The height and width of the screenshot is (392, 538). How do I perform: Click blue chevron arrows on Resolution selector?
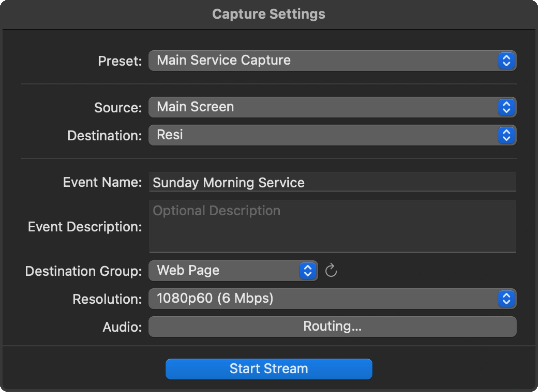[x=506, y=299]
